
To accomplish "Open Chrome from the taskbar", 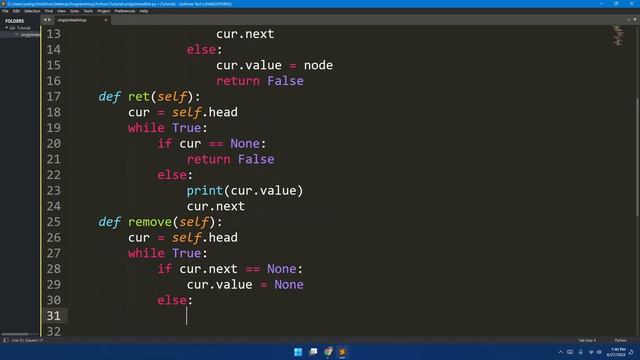I will 328,352.
